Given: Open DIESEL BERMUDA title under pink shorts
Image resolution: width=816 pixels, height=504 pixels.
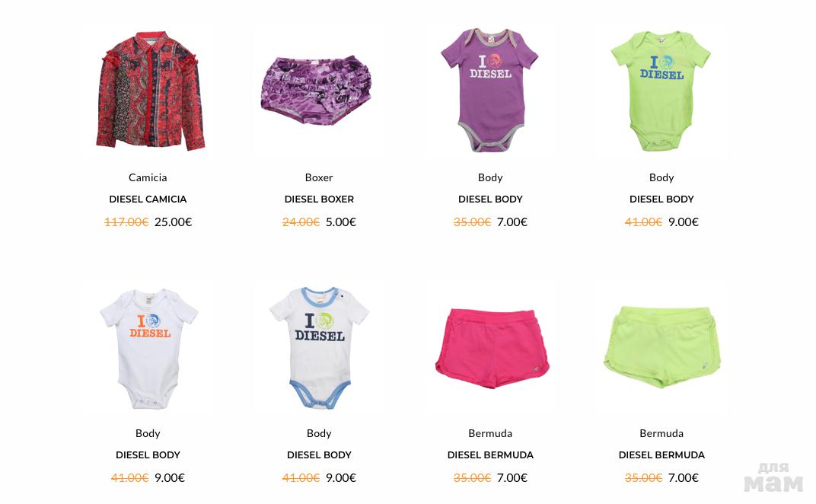Looking at the screenshot, I should coord(490,455).
